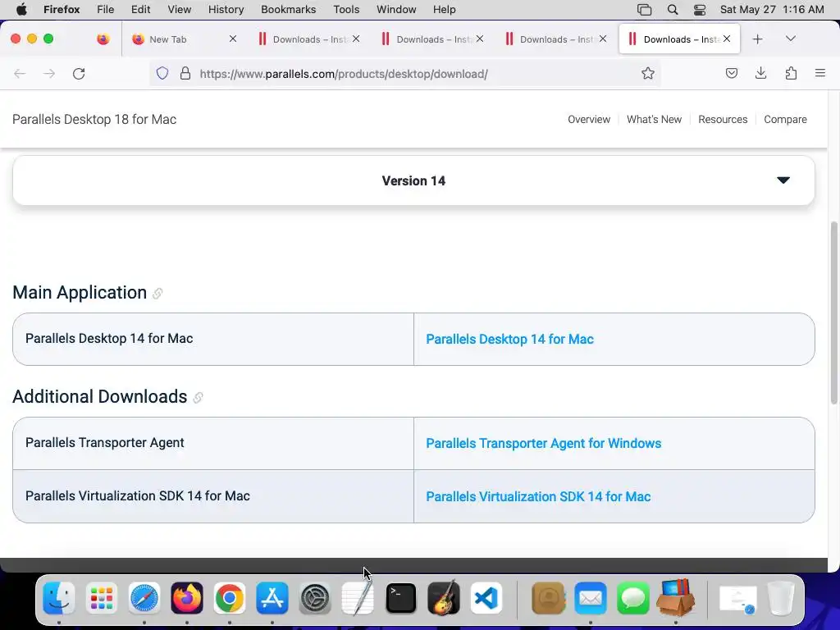Screen dimensions: 840x630
Task: Open the extensions puzzle icon
Action: pyautogui.click(x=791, y=73)
